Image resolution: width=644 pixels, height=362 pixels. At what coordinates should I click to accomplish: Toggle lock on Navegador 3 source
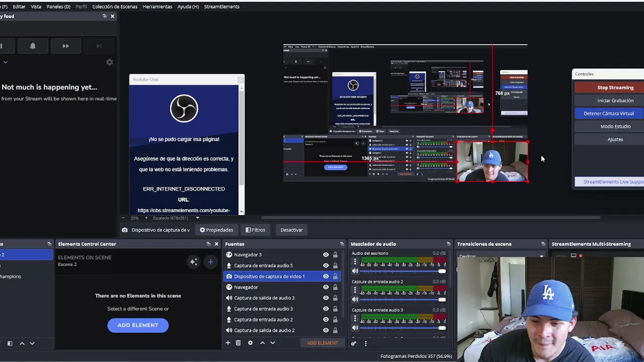(x=335, y=255)
